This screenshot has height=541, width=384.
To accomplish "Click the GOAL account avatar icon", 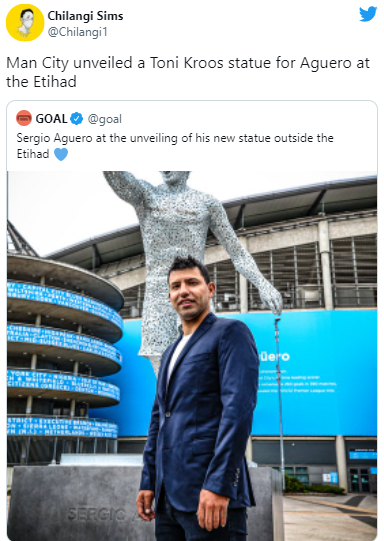I will pyautogui.click(x=24, y=118).
